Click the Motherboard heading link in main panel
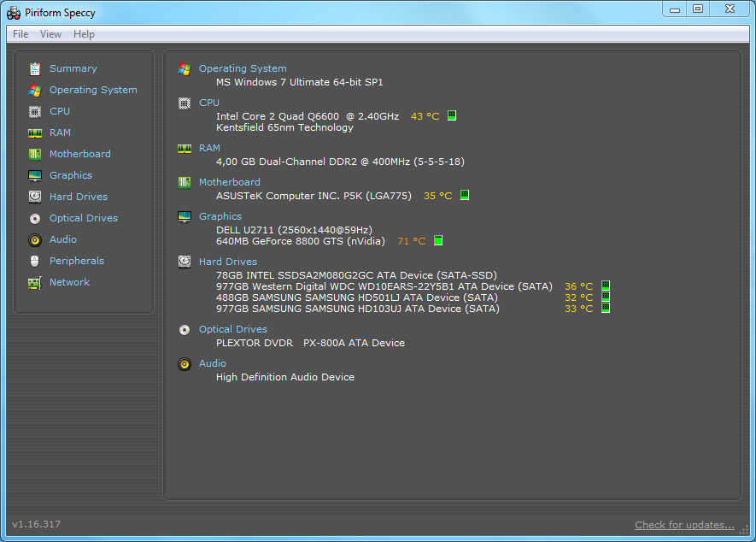The width and height of the screenshot is (756, 542). (x=230, y=182)
